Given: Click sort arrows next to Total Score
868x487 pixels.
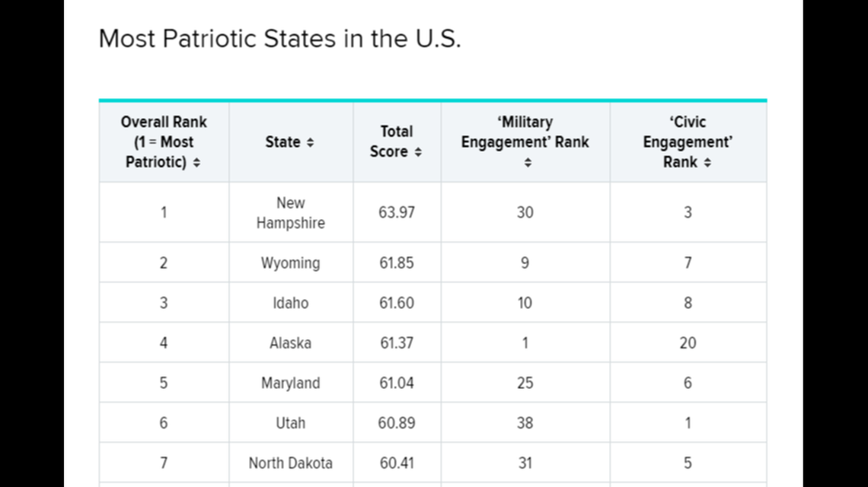Looking at the screenshot, I should click(x=418, y=153).
